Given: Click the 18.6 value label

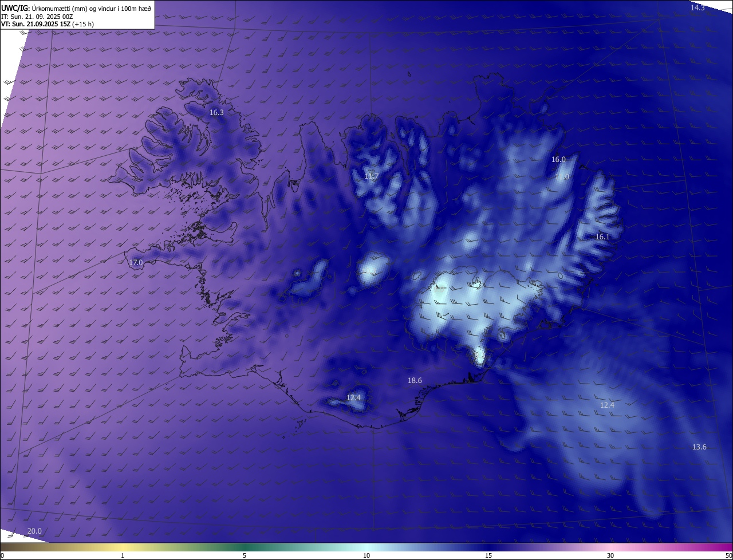Looking at the screenshot, I should tap(415, 381).
